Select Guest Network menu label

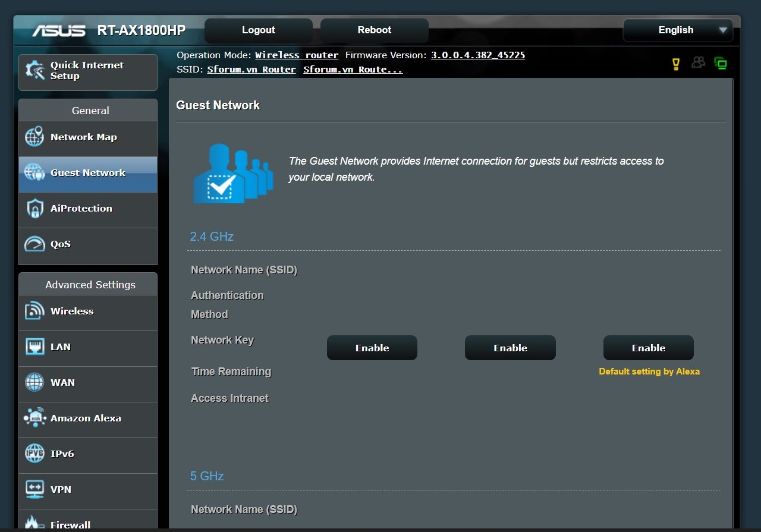(x=88, y=173)
